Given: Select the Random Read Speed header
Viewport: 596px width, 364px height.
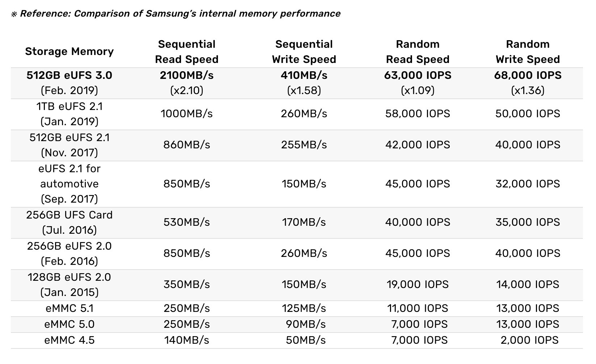Looking at the screenshot, I should click(417, 51).
